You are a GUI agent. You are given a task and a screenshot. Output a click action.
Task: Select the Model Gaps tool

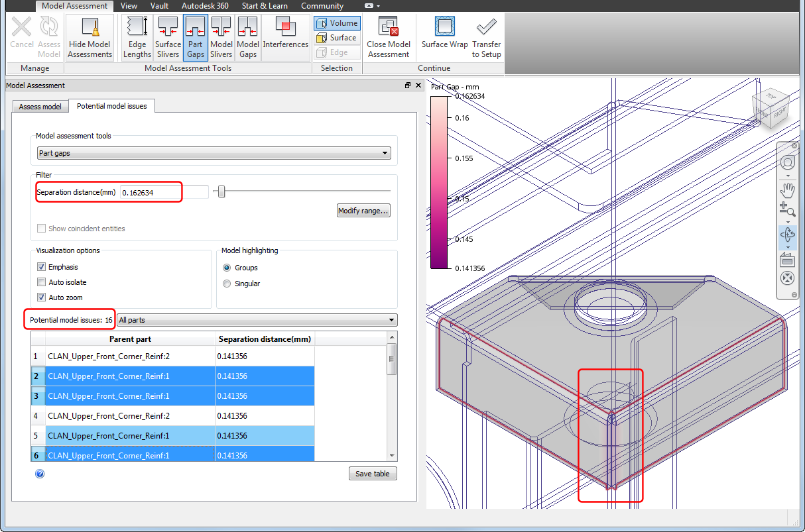point(248,38)
